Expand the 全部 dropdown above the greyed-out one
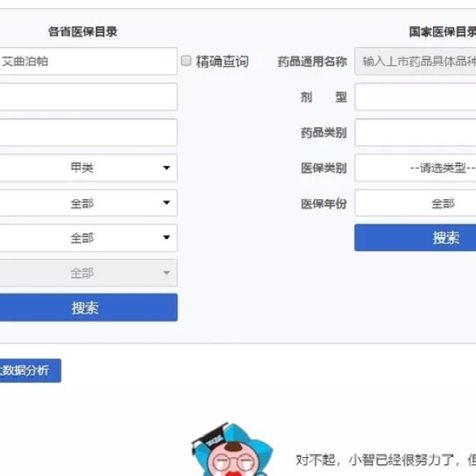Screen dimensions: 476x476 [88, 238]
